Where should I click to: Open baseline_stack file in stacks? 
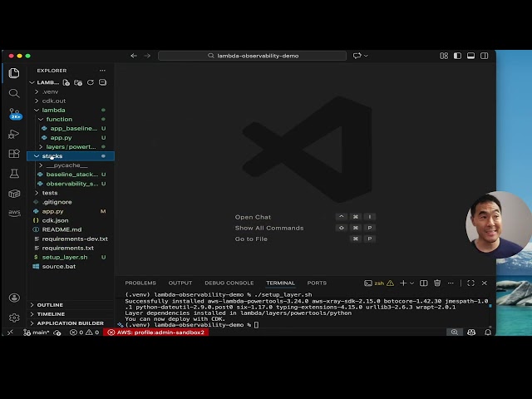point(71,175)
